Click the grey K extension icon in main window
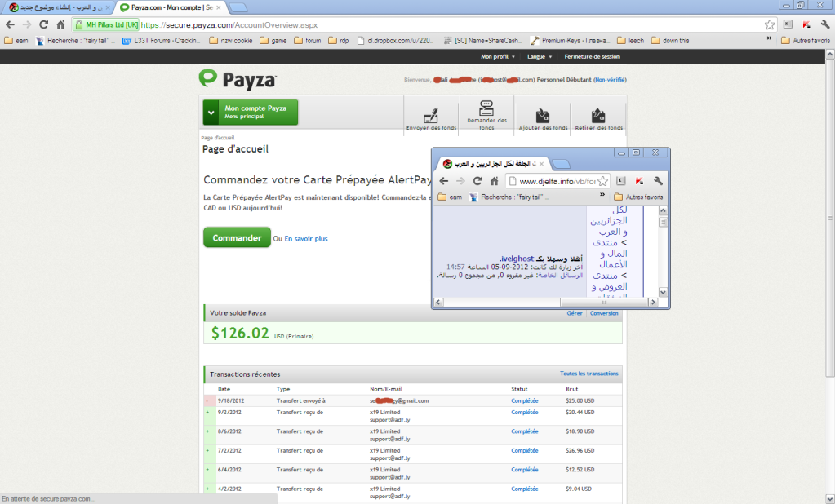The image size is (835, 504). click(788, 24)
